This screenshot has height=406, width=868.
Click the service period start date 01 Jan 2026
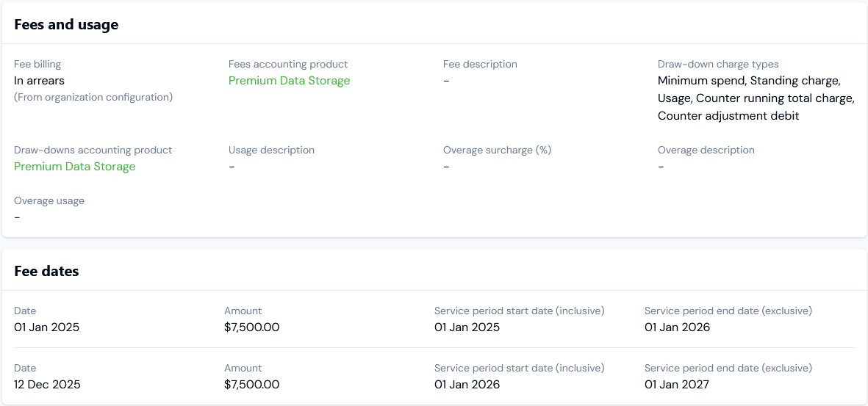[467, 385]
